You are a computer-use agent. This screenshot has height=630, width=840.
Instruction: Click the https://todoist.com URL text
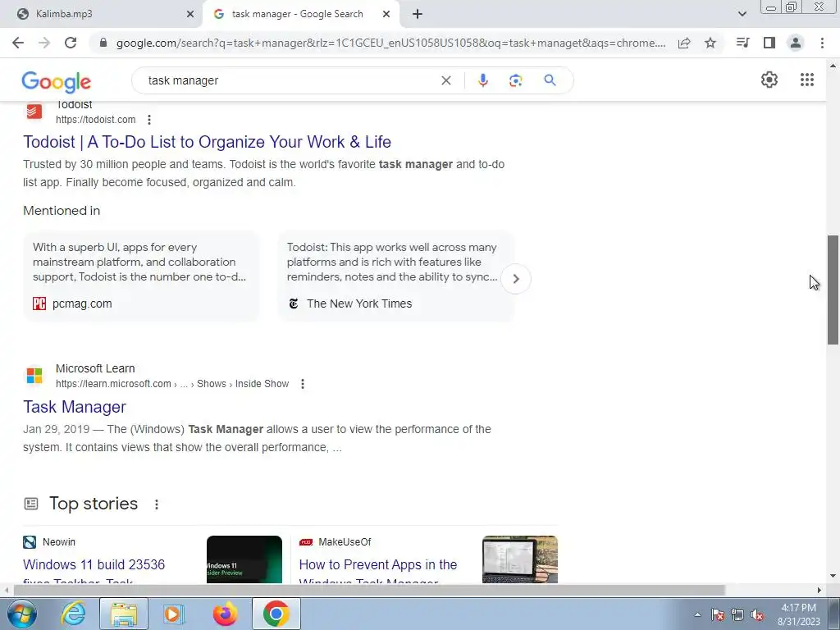point(96,120)
